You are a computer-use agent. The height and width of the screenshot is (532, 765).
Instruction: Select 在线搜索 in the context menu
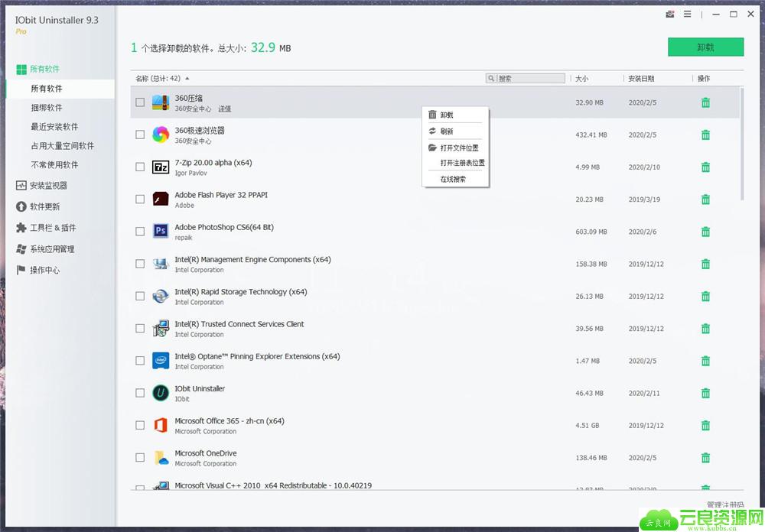point(453,179)
